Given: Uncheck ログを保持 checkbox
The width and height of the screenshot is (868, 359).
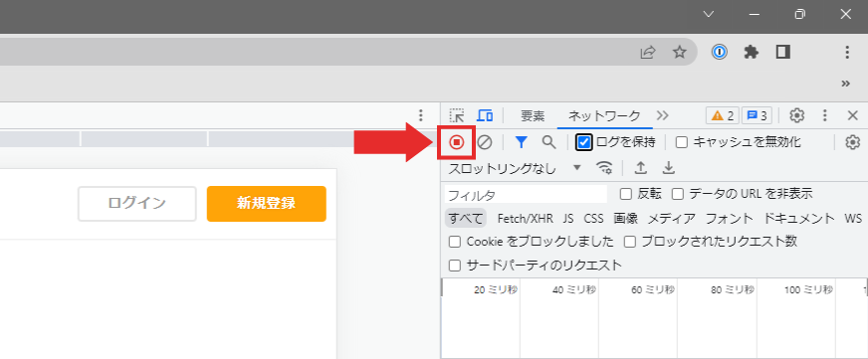Looking at the screenshot, I should 583,143.
